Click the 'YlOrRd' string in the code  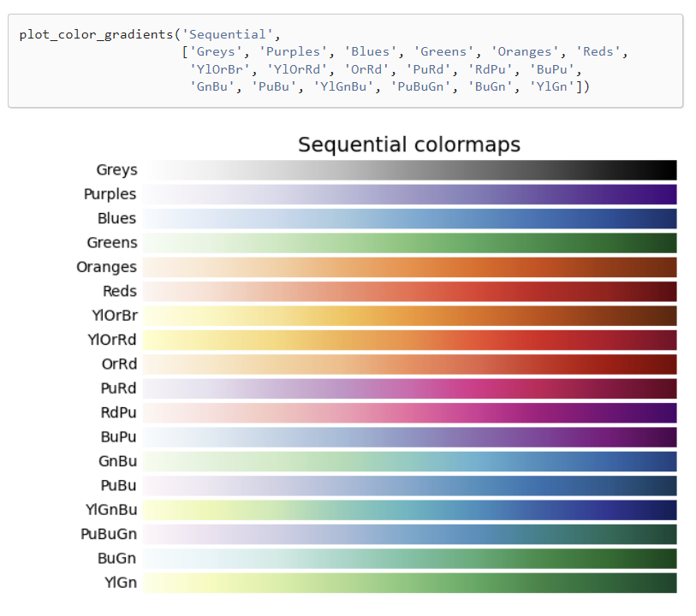[x=297, y=69]
